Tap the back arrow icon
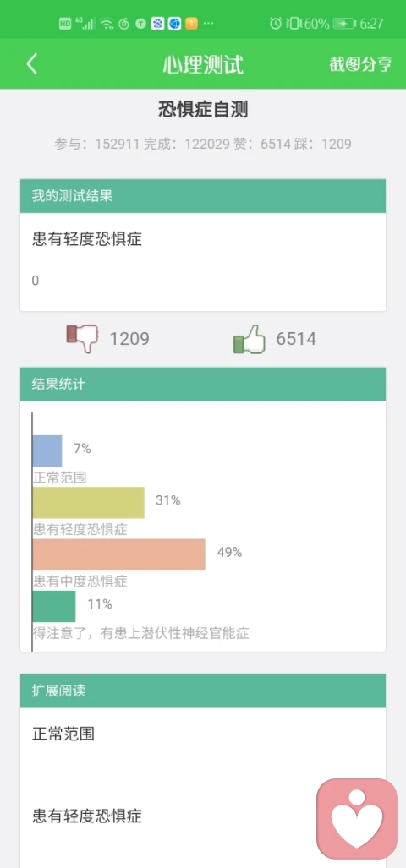406x868 pixels. click(32, 64)
